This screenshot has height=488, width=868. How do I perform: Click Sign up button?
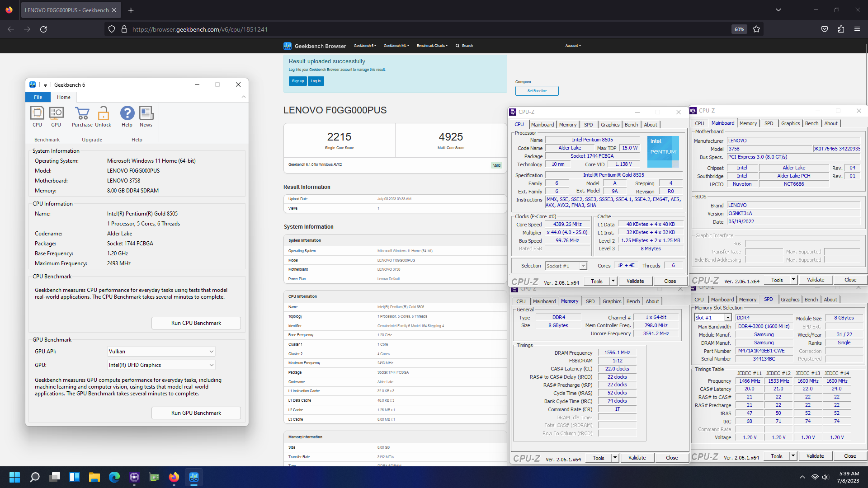click(297, 81)
